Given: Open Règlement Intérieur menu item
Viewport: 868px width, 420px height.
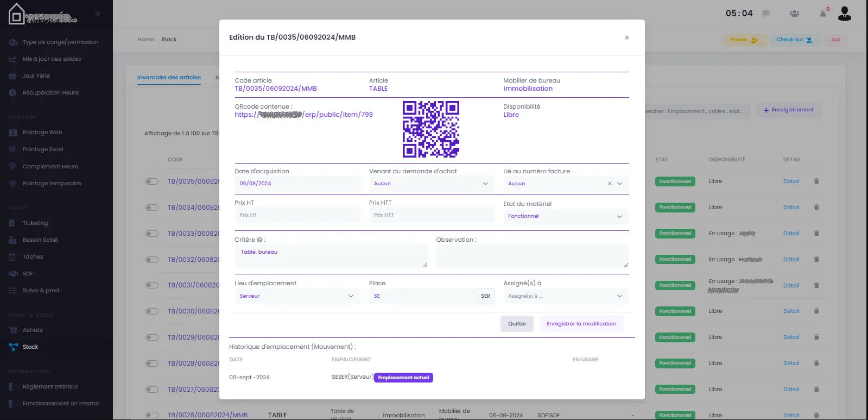Looking at the screenshot, I should (50, 386).
